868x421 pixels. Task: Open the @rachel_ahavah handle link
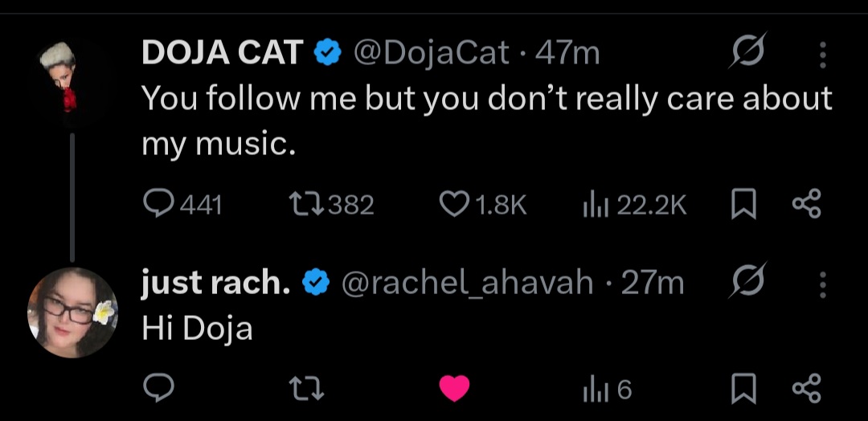click(x=468, y=282)
